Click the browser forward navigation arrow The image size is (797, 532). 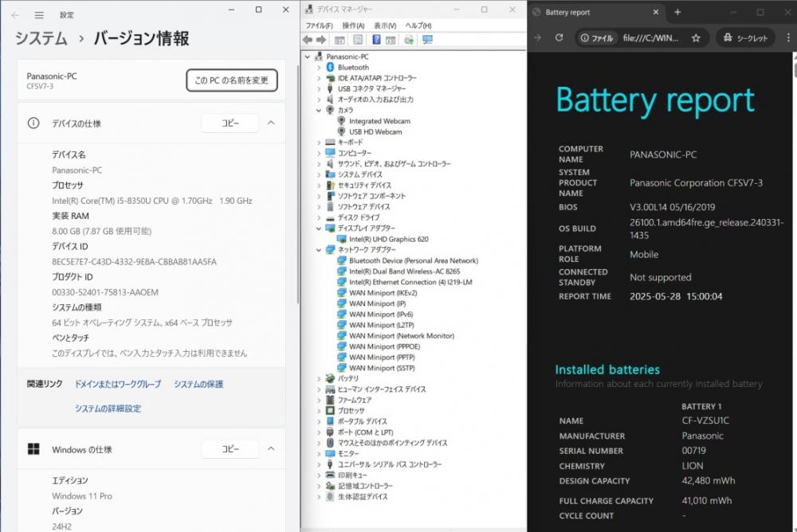pos(538,37)
